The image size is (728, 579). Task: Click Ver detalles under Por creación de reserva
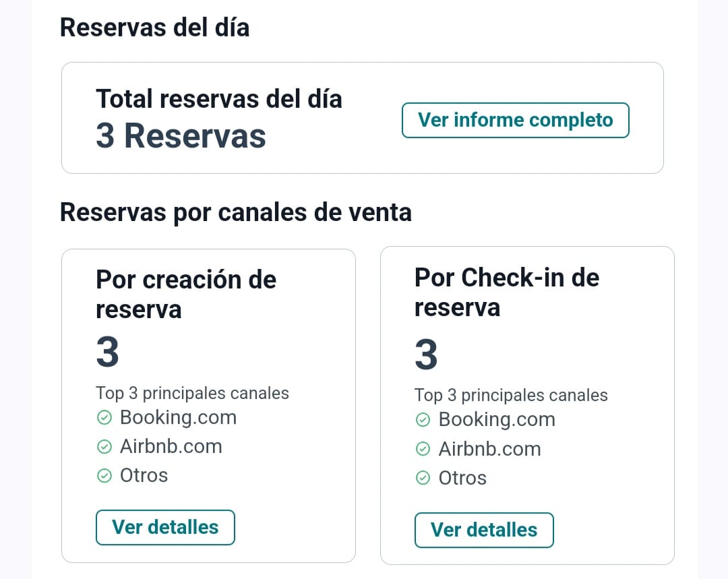[165, 528]
